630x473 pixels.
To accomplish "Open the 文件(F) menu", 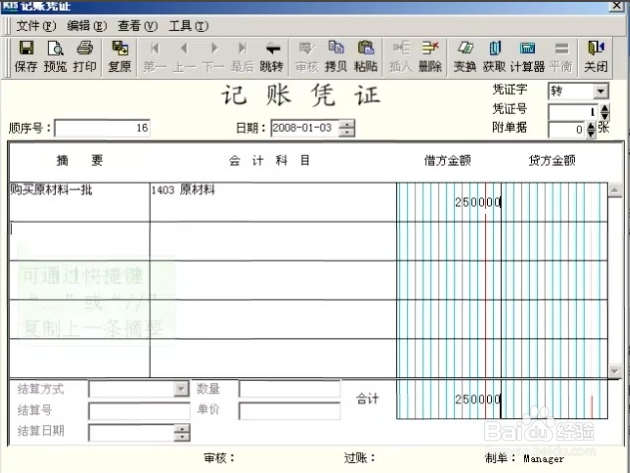I will click(x=36, y=26).
